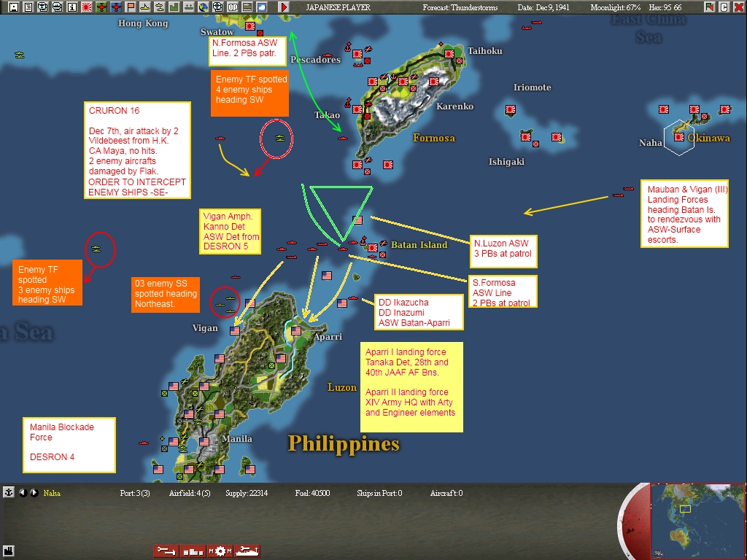This screenshot has height=560, width=747.
Task: Click the factory icon in bottom left corner
Action: [x=9, y=551]
